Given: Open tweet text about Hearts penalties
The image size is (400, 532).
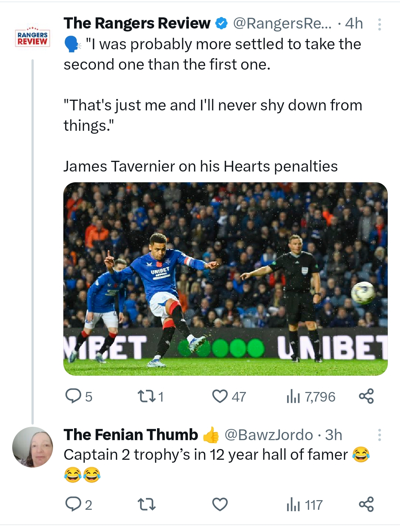Looking at the screenshot, I should [x=200, y=166].
